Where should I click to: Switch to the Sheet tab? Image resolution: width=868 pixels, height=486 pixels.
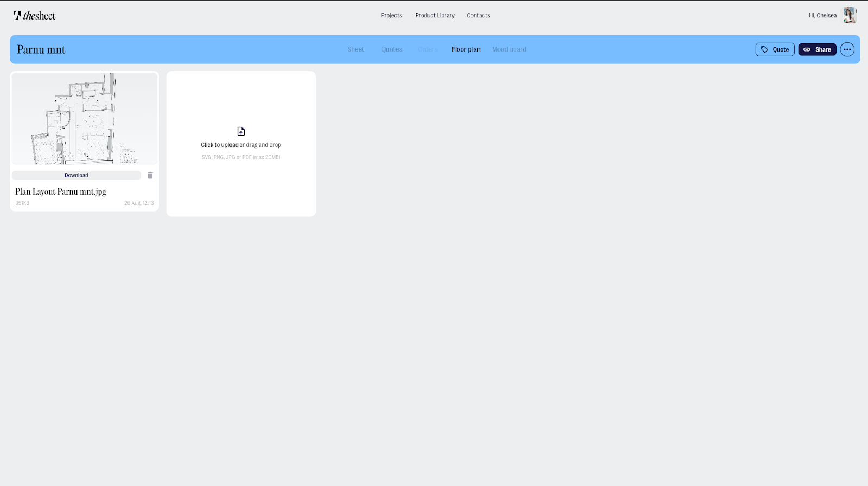click(x=356, y=49)
